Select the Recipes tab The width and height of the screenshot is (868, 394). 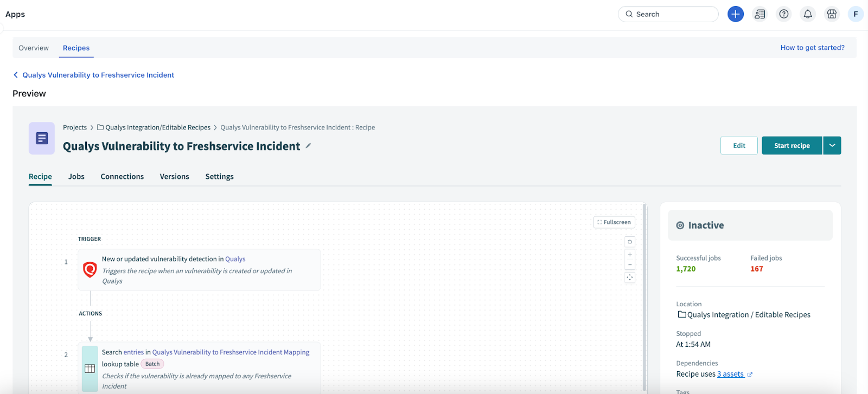point(76,48)
